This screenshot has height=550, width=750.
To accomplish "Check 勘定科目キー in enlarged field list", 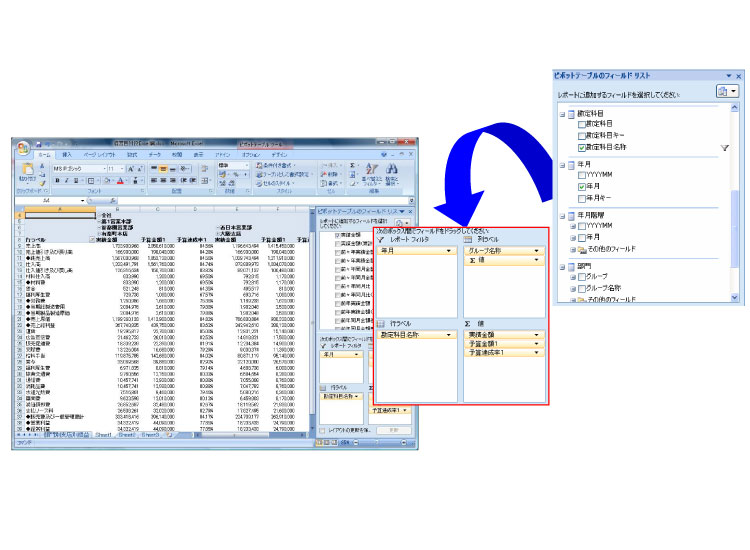I will [582, 136].
